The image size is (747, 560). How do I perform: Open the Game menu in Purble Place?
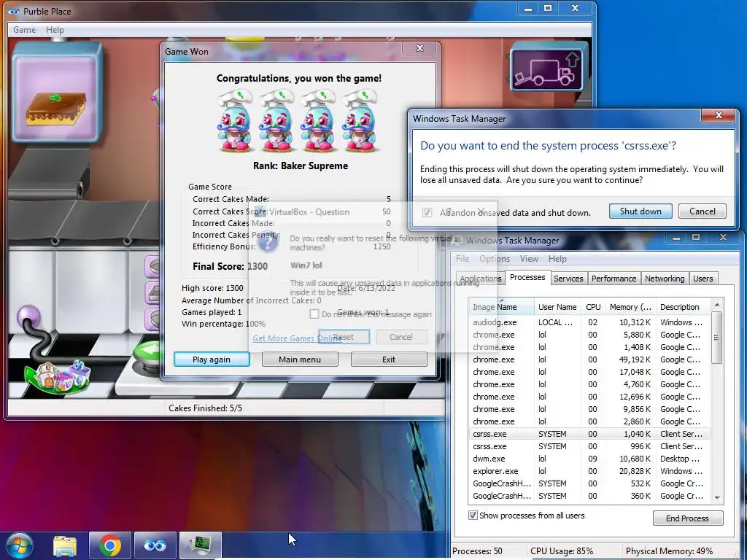point(24,29)
